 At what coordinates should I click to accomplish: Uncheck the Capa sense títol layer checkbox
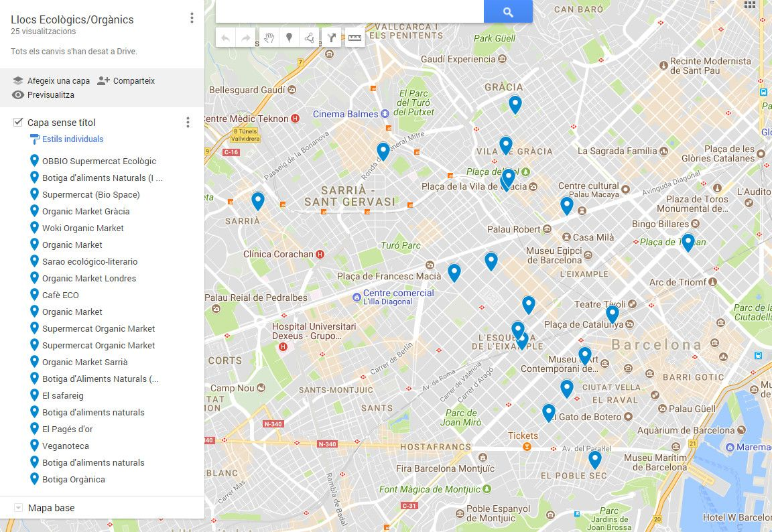(18, 123)
